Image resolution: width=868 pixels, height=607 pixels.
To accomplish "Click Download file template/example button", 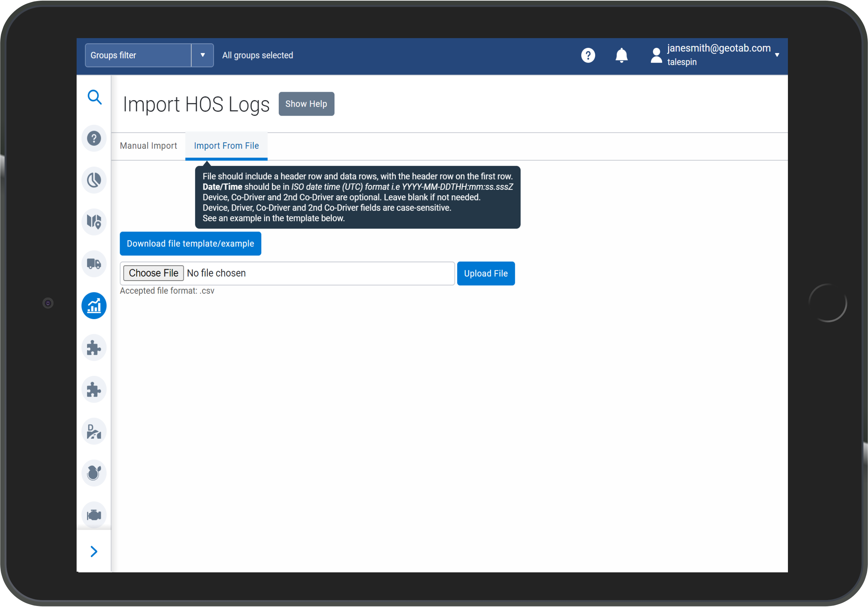I will click(190, 244).
